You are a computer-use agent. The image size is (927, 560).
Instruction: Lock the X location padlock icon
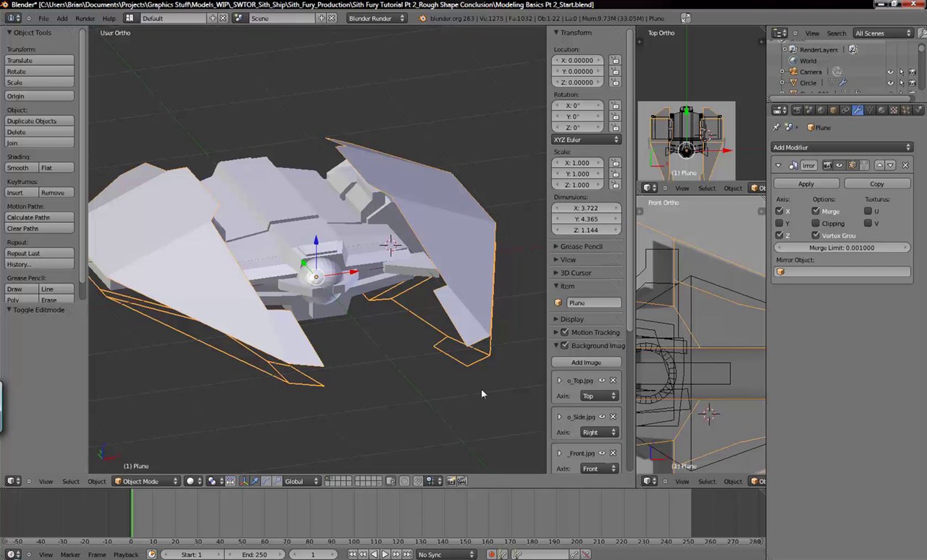(x=615, y=60)
